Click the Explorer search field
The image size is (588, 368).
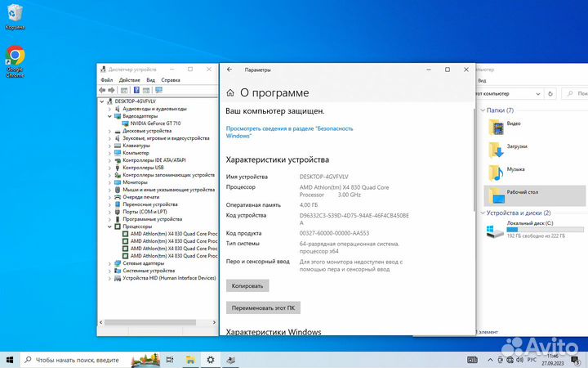575,93
